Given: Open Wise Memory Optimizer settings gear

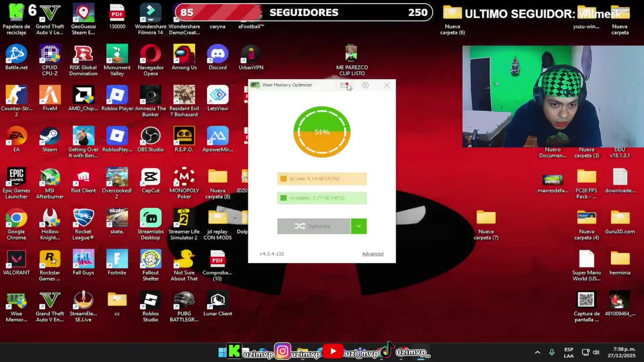Looking at the screenshot, I should coord(365,85).
